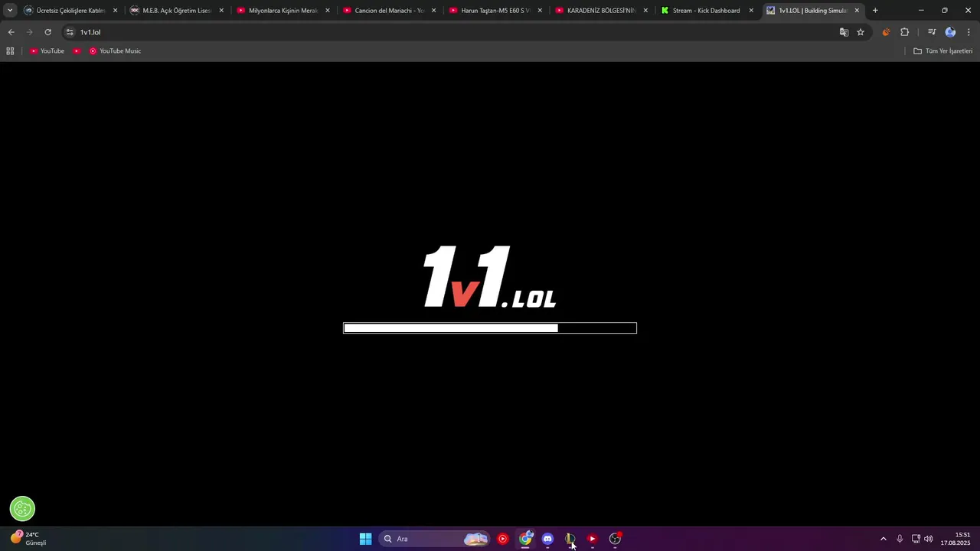The height and width of the screenshot is (551, 980).
Task: Open the green cookie settings button
Action: click(22, 508)
